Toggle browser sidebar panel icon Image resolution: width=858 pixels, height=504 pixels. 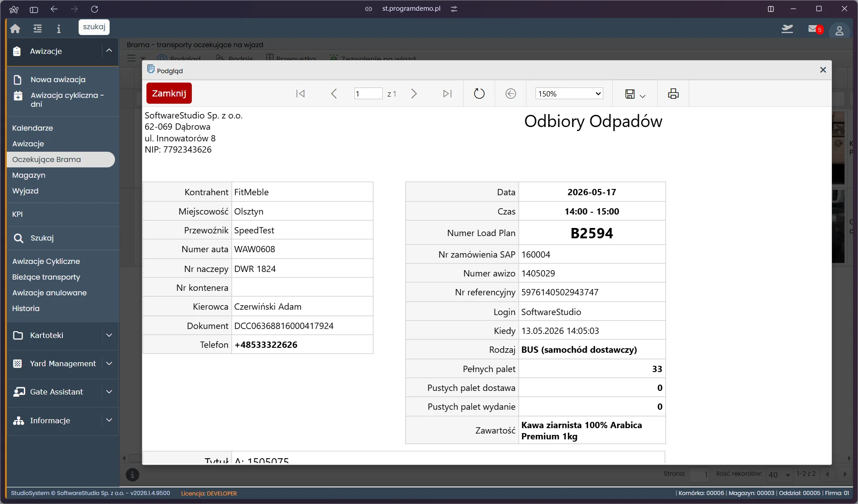point(34,9)
